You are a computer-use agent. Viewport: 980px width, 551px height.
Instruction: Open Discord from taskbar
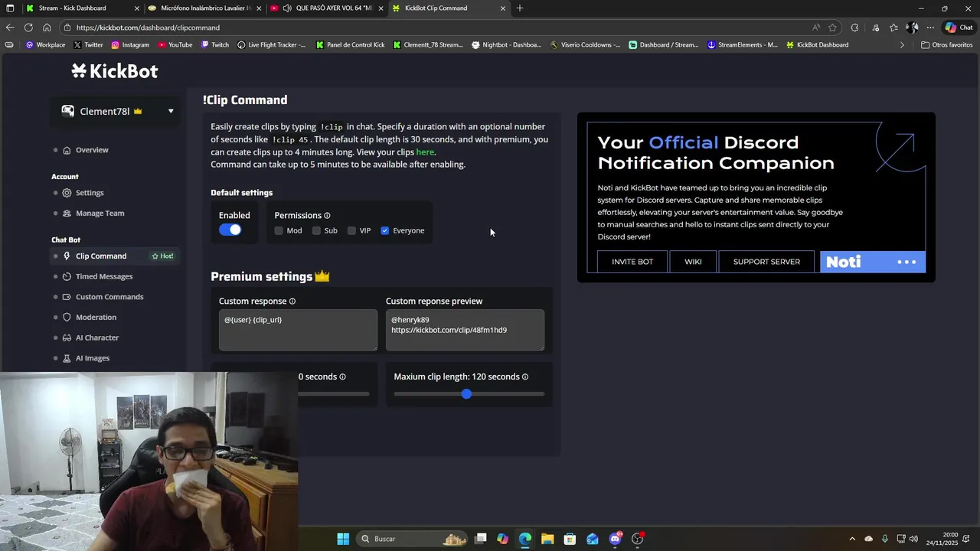(615, 539)
